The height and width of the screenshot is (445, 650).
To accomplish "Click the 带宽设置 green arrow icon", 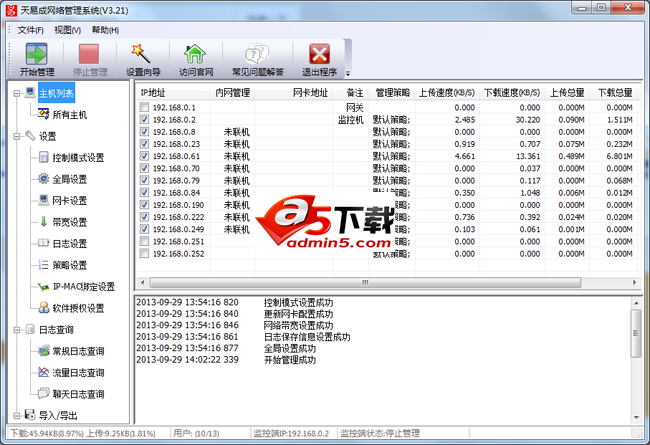I will tap(44, 221).
